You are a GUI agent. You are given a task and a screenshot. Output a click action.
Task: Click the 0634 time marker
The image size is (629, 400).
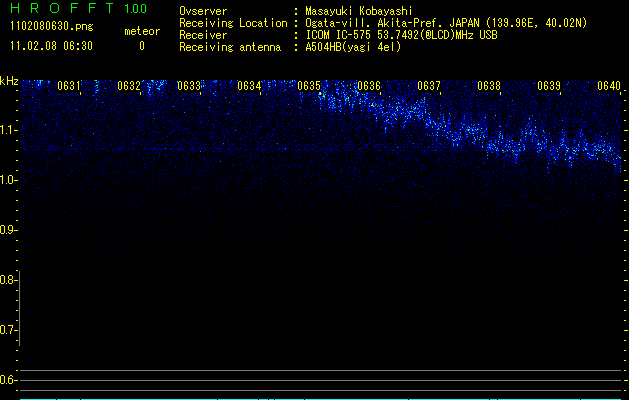pos(249,85)
